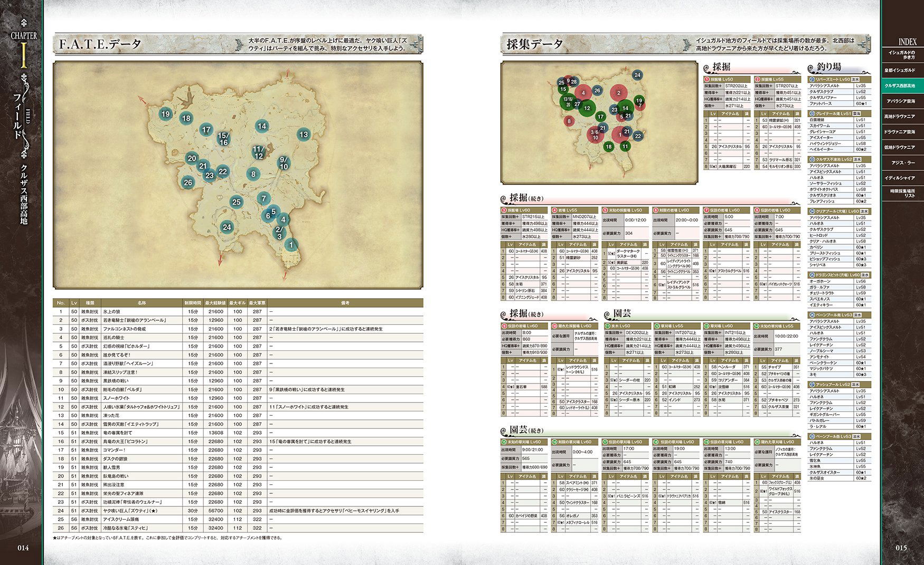Select FATE marker 18 on the map
The image size is (924, 565).
(x=186, y=119)
